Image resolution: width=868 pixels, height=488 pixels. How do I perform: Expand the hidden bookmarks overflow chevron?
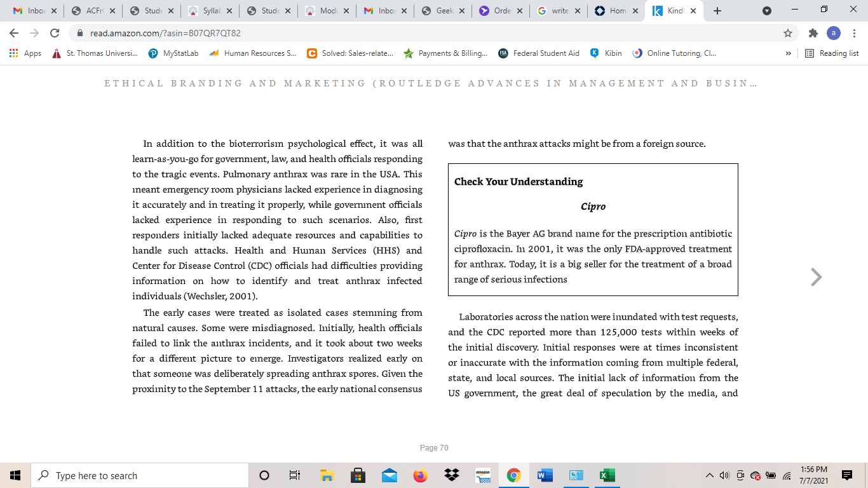point(789,53)
